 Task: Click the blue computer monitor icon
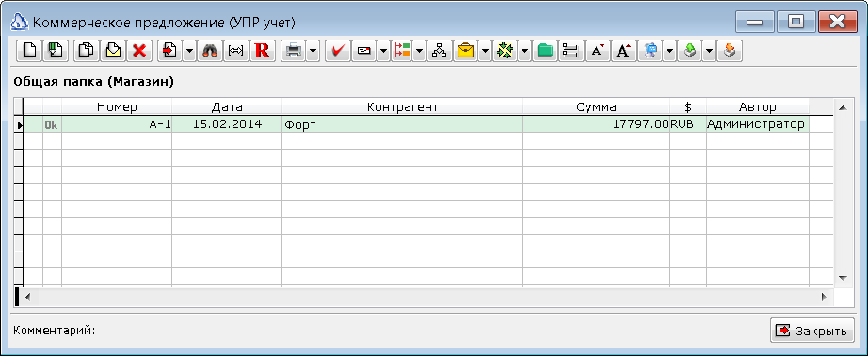(x=651, y=51)
